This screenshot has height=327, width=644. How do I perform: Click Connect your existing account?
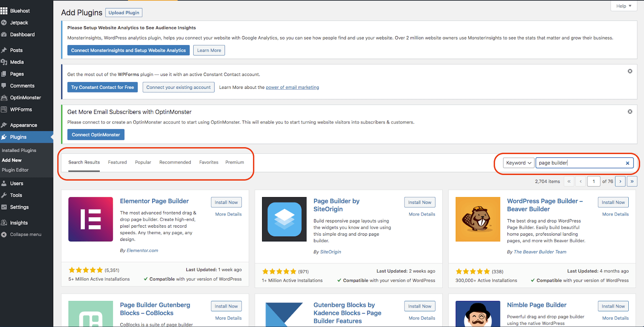tap(178, 87)
